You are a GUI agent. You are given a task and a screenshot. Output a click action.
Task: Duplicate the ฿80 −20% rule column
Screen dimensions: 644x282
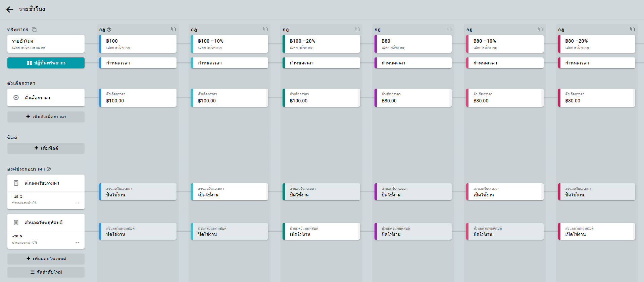[632, 29]
